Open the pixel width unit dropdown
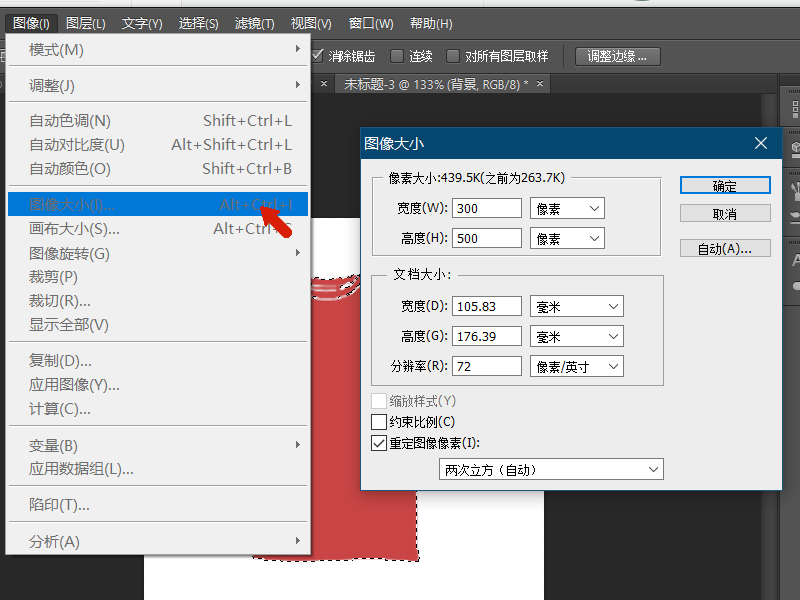This screenshot has width=800, height=600. point(567,208)
